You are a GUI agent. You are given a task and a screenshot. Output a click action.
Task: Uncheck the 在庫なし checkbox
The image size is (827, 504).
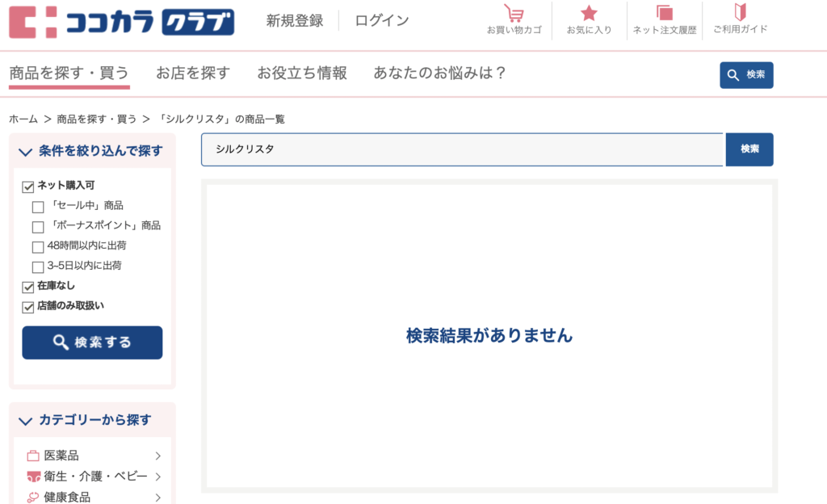click(28, 287)
